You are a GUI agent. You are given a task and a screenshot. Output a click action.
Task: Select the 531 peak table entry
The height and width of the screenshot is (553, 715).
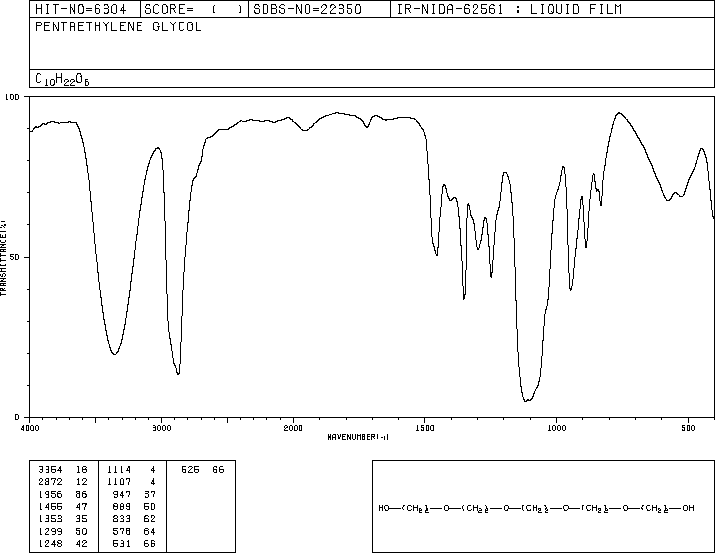pos(134,544)
